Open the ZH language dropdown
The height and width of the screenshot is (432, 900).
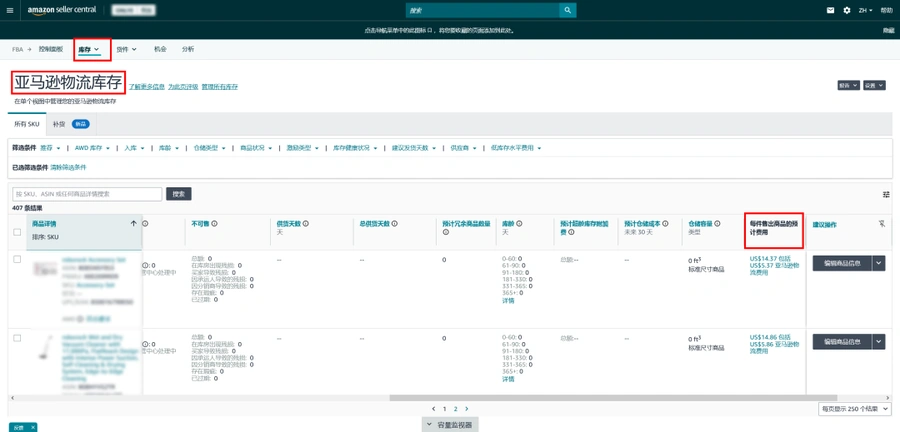point(866,10)
